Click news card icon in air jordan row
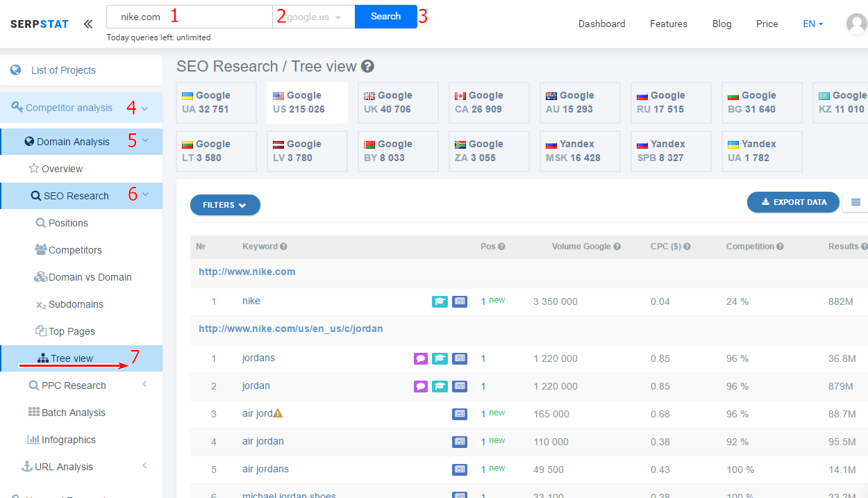Screen dimensions: 868x498 (460, 442)
